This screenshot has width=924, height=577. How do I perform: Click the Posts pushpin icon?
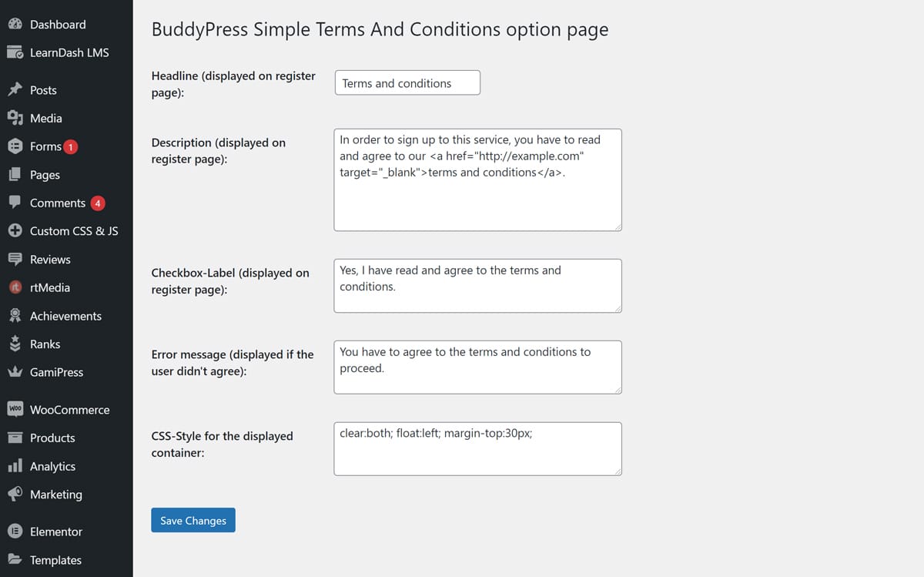pyautogui.click(x=15, y=90)
